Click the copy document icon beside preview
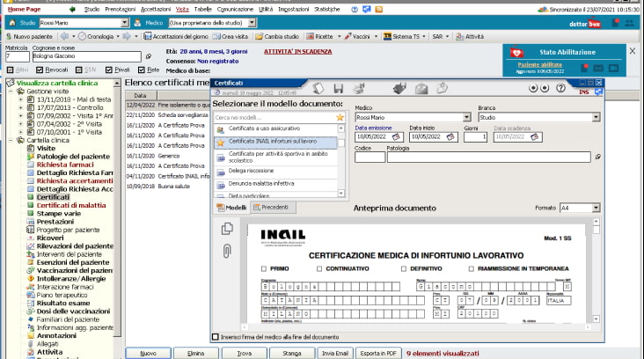The height and width of the screenshot is (359, 644). (x=227, y=229)
